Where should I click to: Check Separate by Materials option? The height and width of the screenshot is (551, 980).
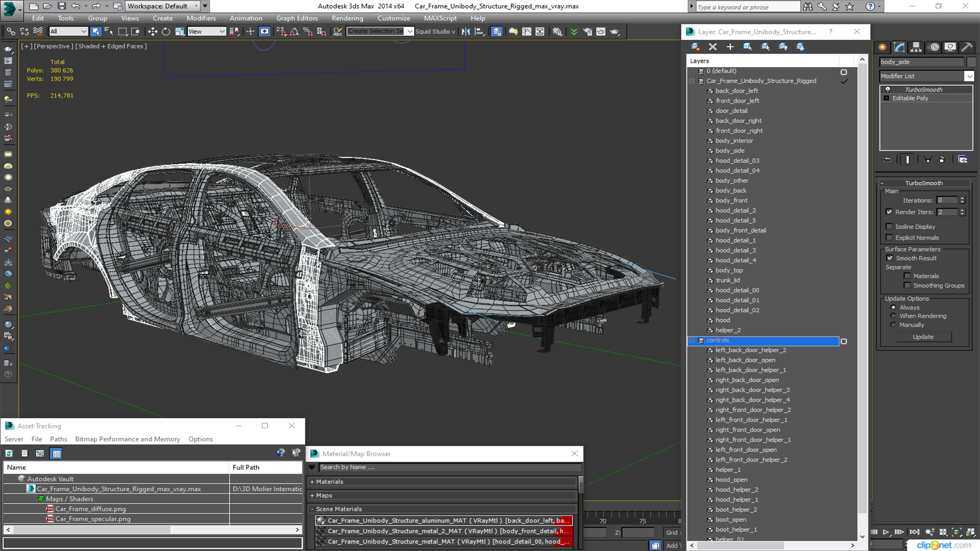click(x=907, y=276)
